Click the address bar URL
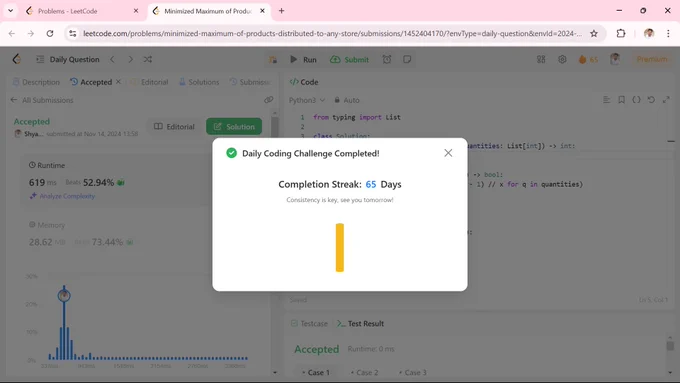680x383 pixels. [332, 33]
